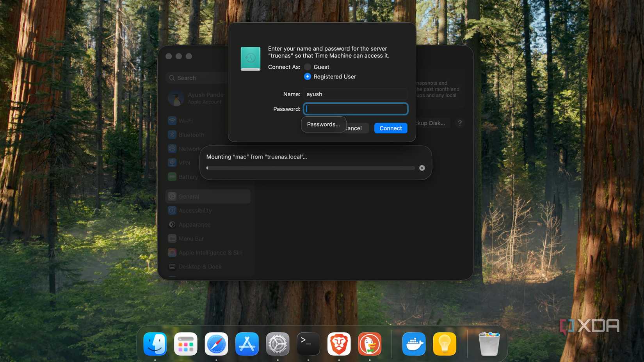Launch Docker from the Dock
Viewport: 644px width, 362px height.
point(414,344)
